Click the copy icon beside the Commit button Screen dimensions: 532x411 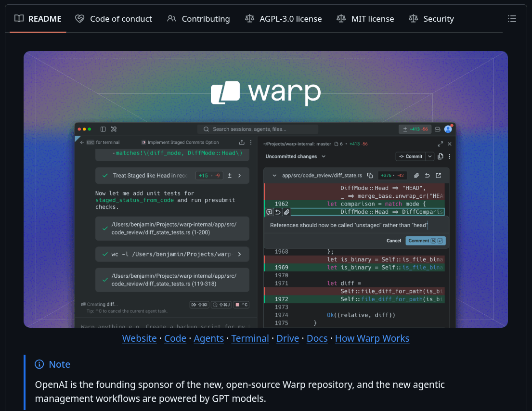[441, 156]
